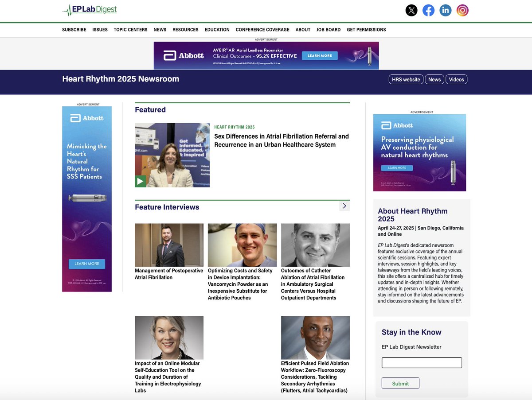Open Sex Differences in Atrial Fibrillation article

click(282, 140)
